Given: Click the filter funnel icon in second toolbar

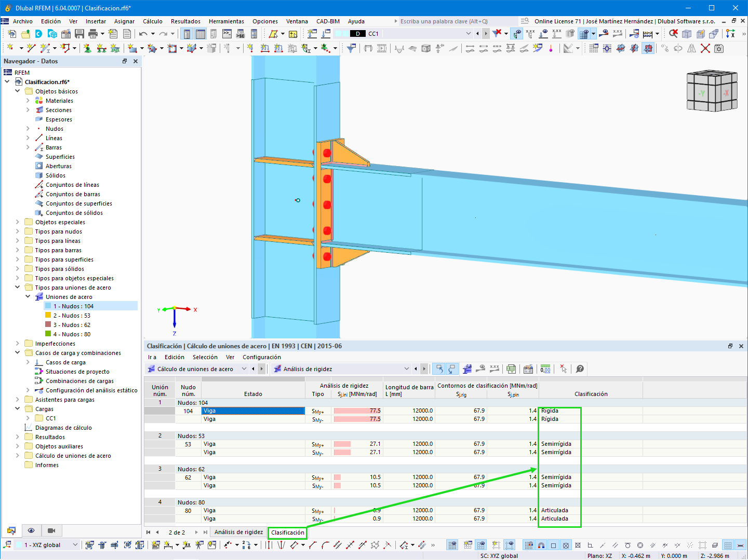Looking at the screenshot, I should [352, 48].
